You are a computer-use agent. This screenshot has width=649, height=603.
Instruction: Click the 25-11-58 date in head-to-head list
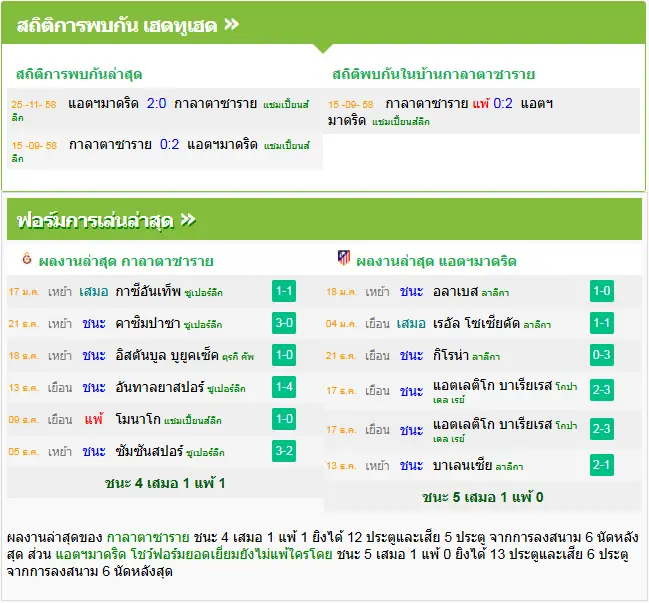tap(34, 104)
